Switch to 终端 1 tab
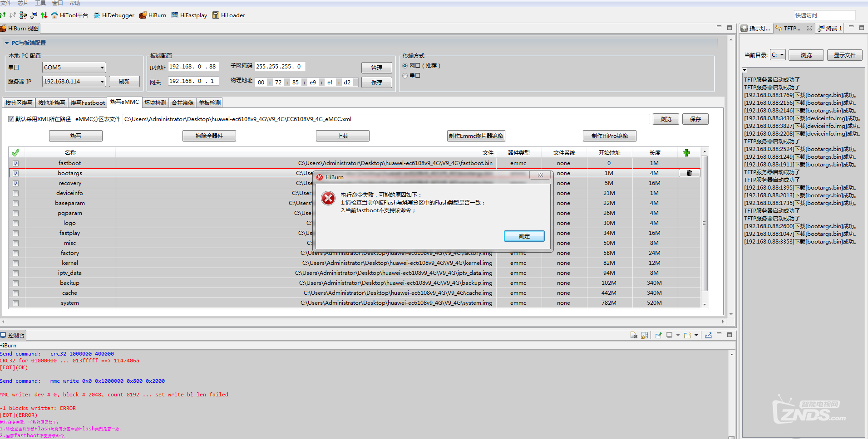The image size is (868, 439). (x=830, y=28)
